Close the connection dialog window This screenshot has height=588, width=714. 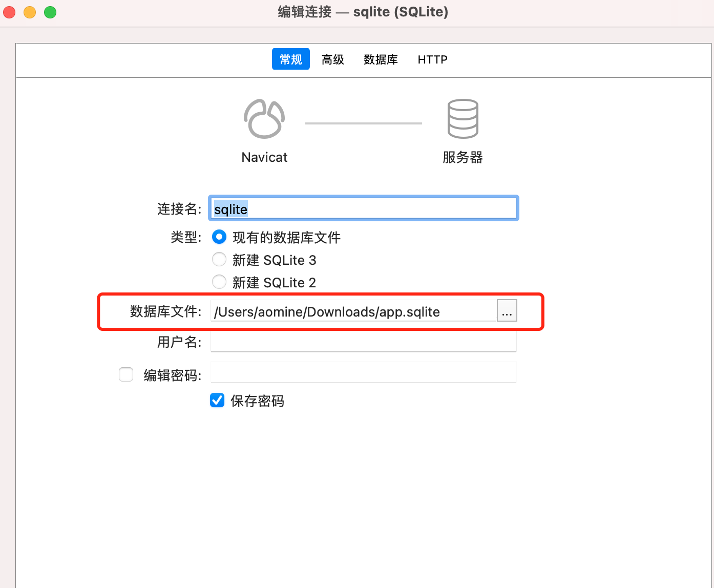coord(9,12)
